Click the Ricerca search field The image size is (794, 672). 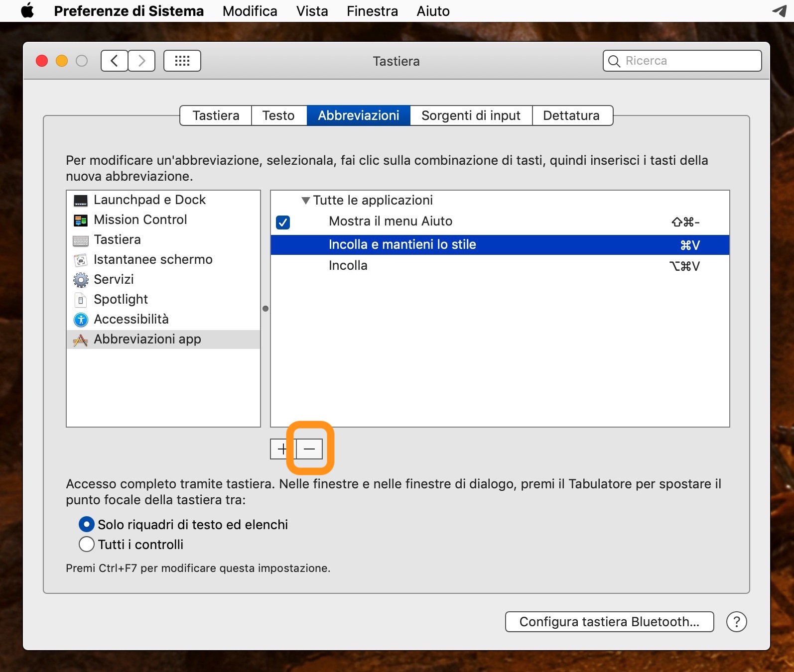pyautogui.click(x=682, y=61)
